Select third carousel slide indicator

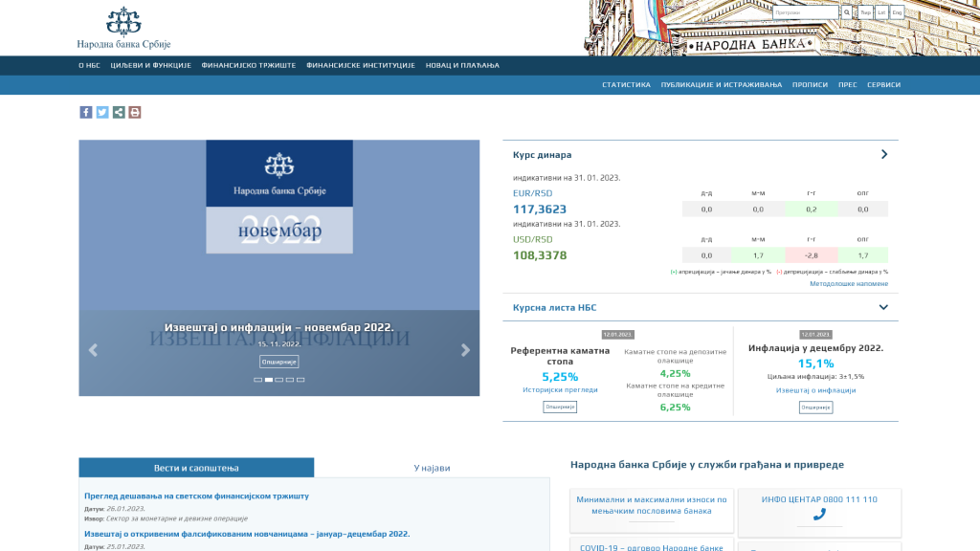point(279,380)
